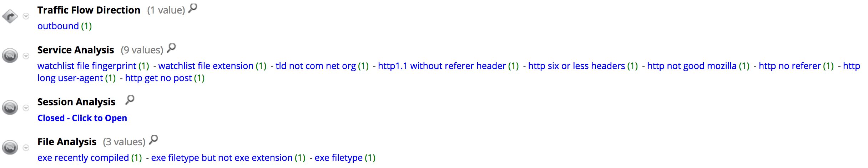Open Service Analysis dropdown arrow
The width and height of the screenshot is (868, 168).
(26, 56)
